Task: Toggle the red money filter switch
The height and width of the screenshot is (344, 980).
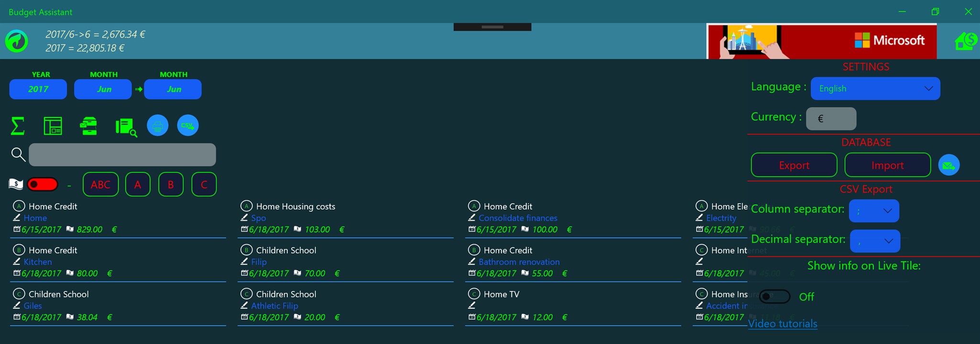Action: pos(43,184)
